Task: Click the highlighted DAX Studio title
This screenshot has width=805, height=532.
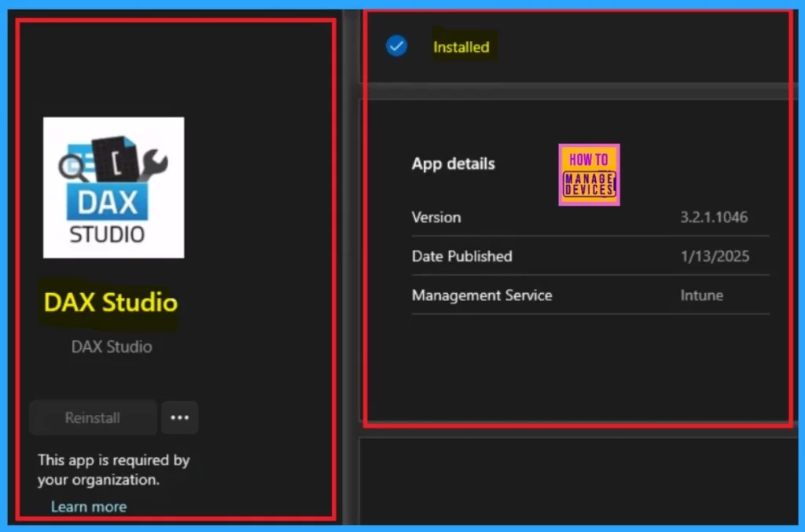Action: pyautogui.click(x=110, y=303)
